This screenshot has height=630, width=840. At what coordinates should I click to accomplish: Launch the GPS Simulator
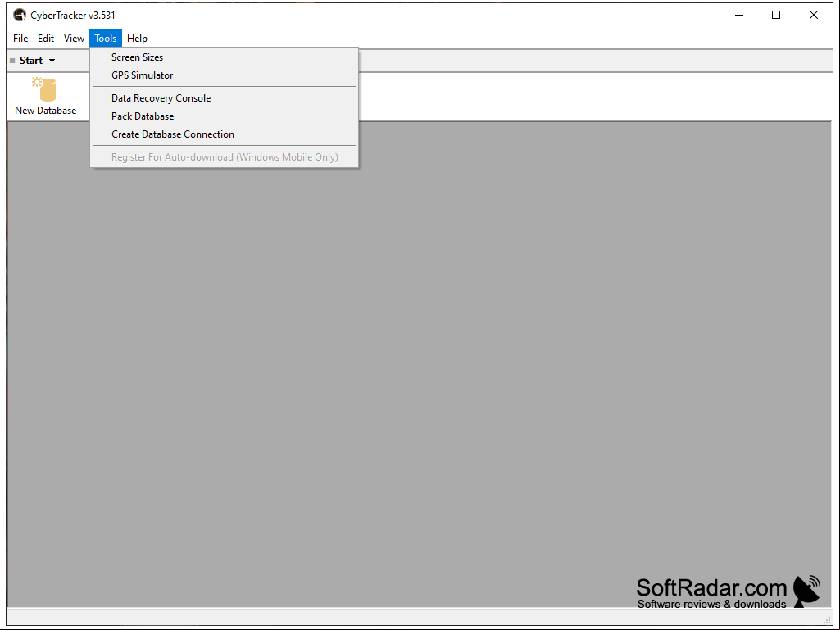coord(224,75)
